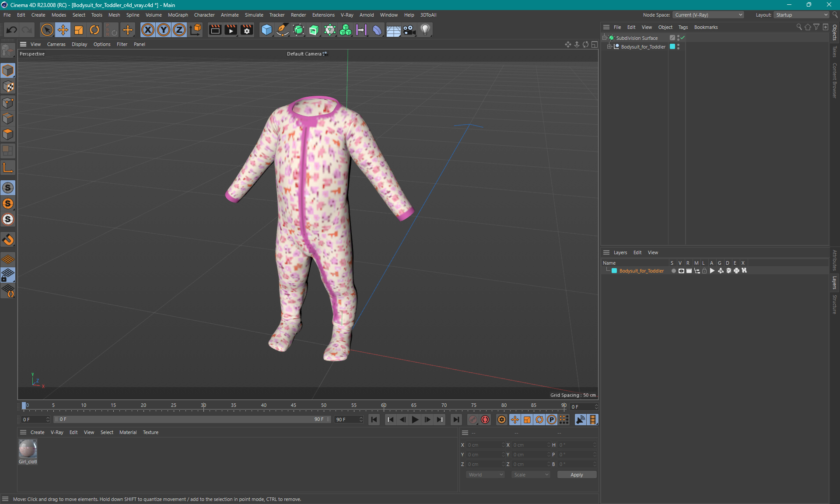Viewport: 840px width, 504px height.
Task: Toggle viewport maximize icon
Action: (594, 44)
